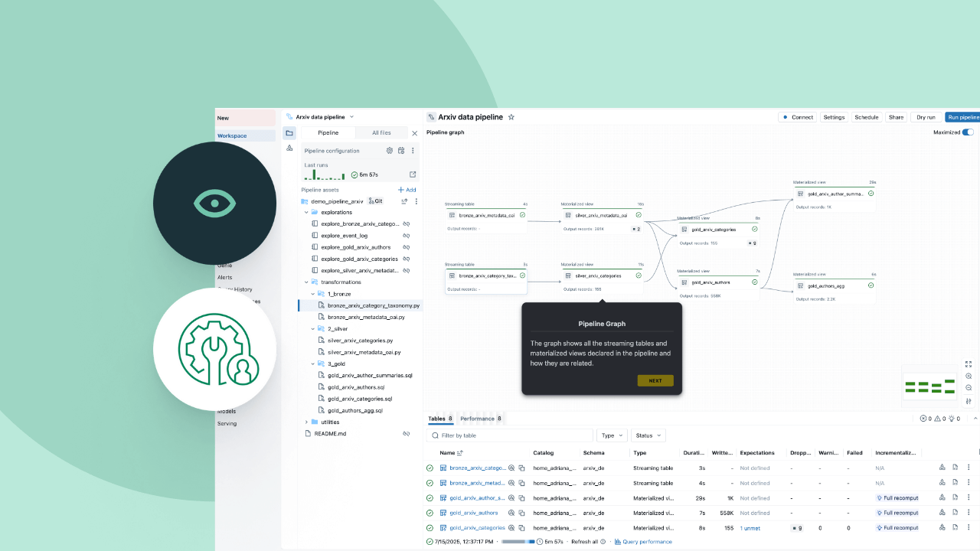Switch to the All files tab
The image size is (980, 551).
tap(381, 133)
